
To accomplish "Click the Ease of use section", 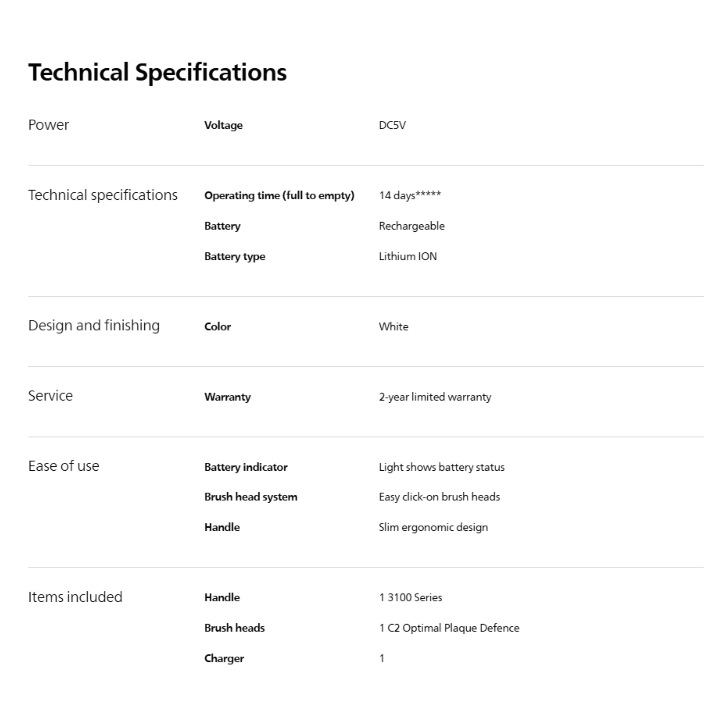I will tap(64, 466).
